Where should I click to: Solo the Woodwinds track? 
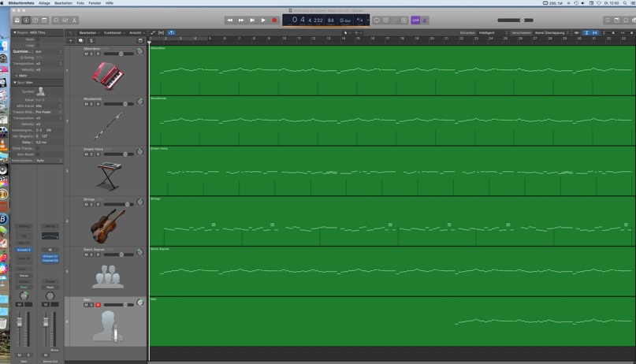click(91, 104)
